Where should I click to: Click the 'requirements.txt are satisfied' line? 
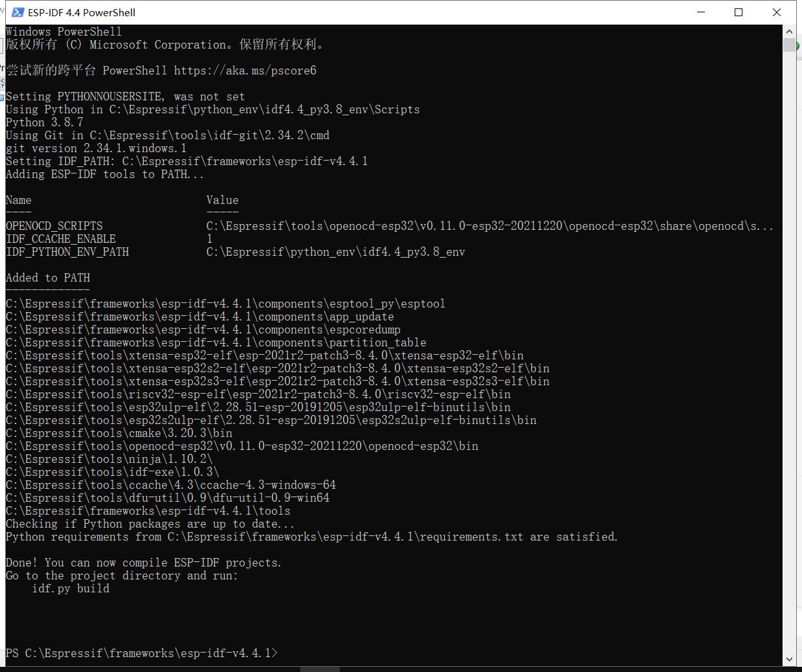pyautogui.click(x=312, y=537)
